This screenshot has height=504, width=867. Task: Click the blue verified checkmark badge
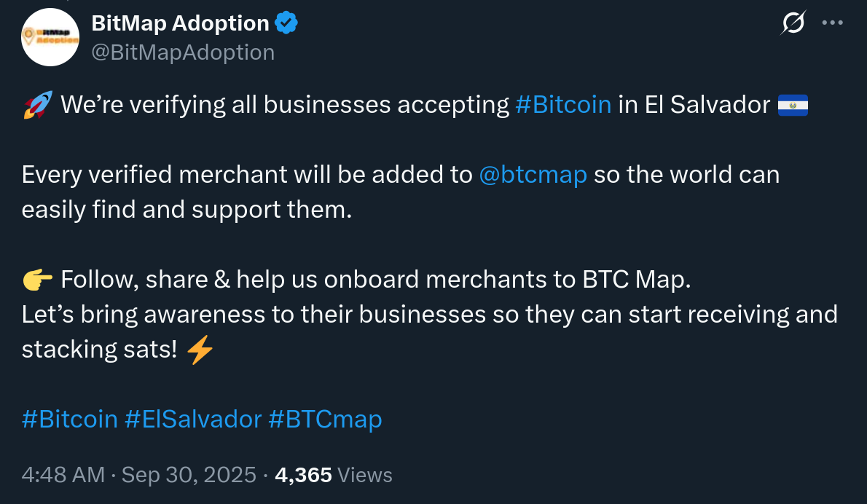click(286, 24)
